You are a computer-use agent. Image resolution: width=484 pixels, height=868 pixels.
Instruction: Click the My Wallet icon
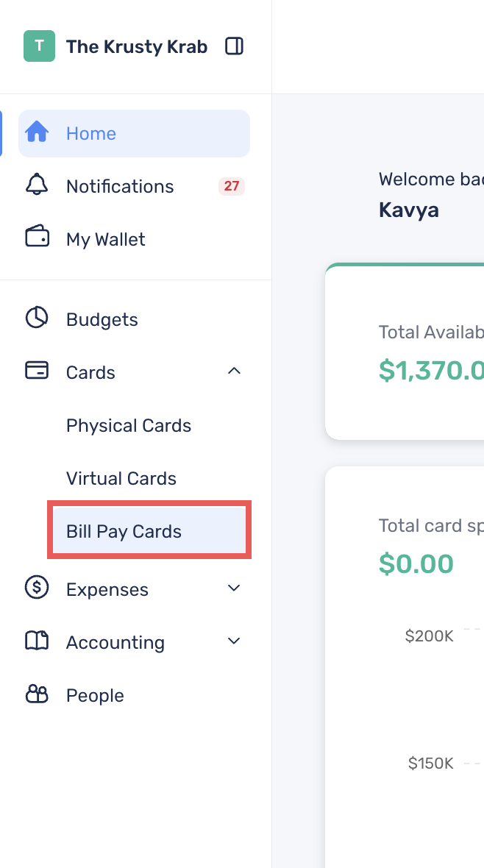pos(37,237)
